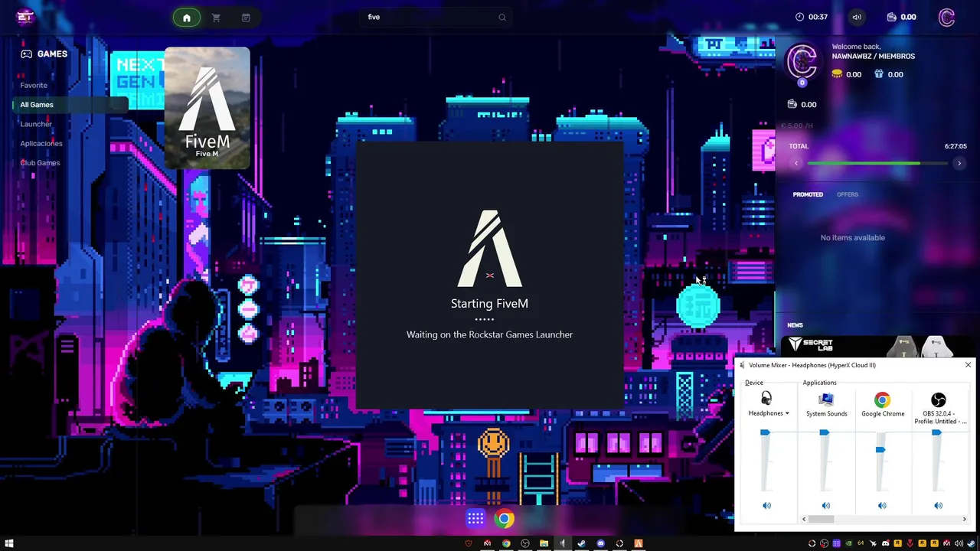Open Chrome from the bottom dock
The height and width of the screenshot is (551, 980).
point(504,519)
